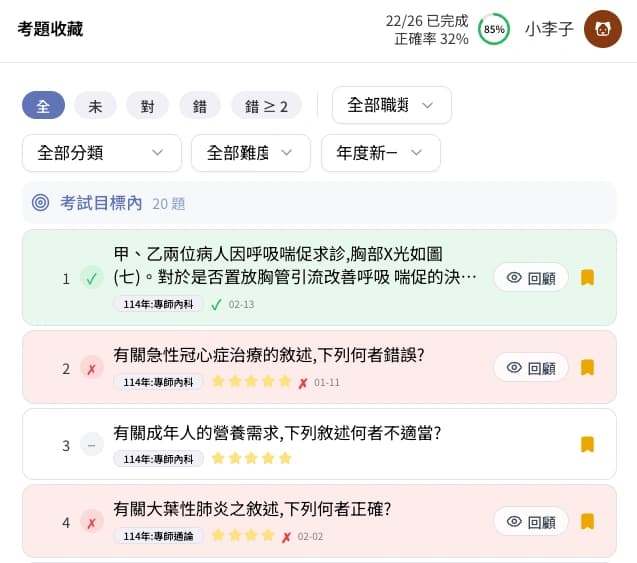Select the 全 filter pill
The width and height of the screenshot is (637, 563).
[x=43, y=105]
